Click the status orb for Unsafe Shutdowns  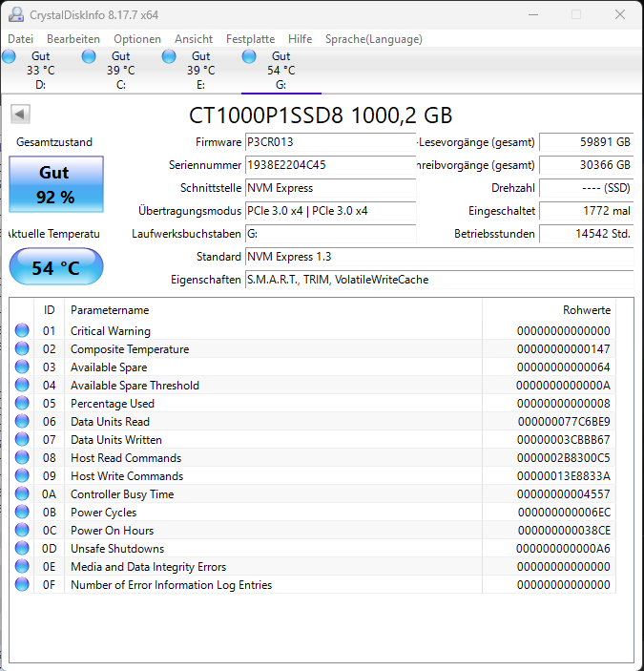click(x=22, y=548)
